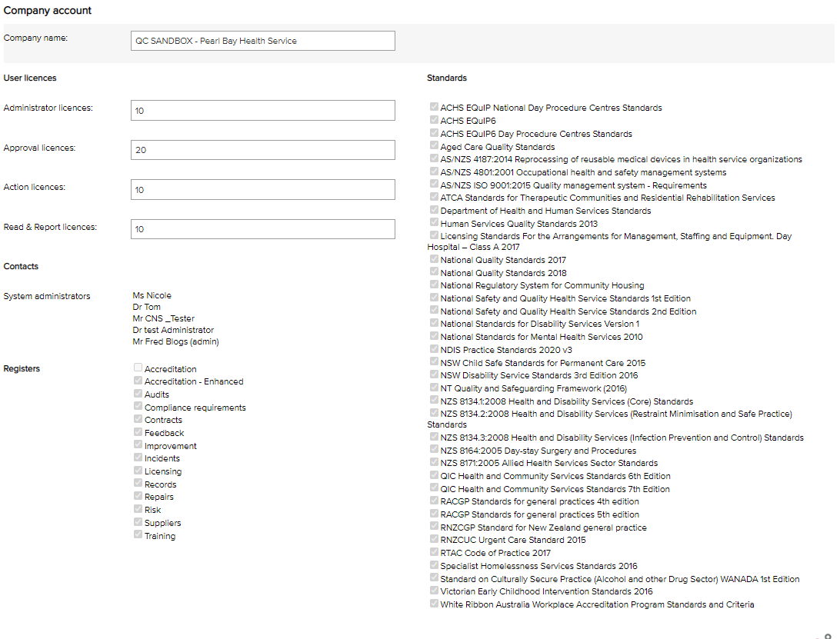Uncheck the Incidents register checkbox
The width and height of the screenshot is (840, 639).
click(x=138, y=458)
